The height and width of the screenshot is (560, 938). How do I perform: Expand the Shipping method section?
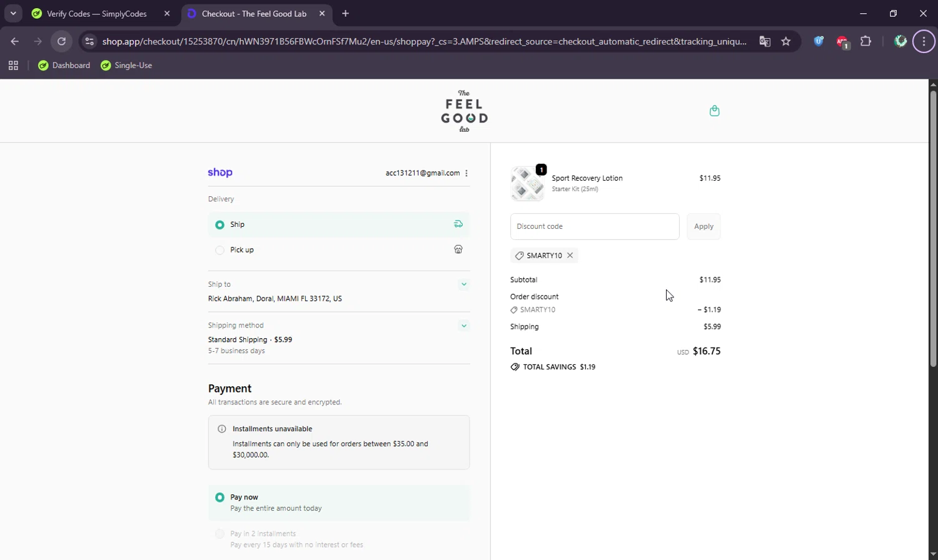(x=464, y=326)
